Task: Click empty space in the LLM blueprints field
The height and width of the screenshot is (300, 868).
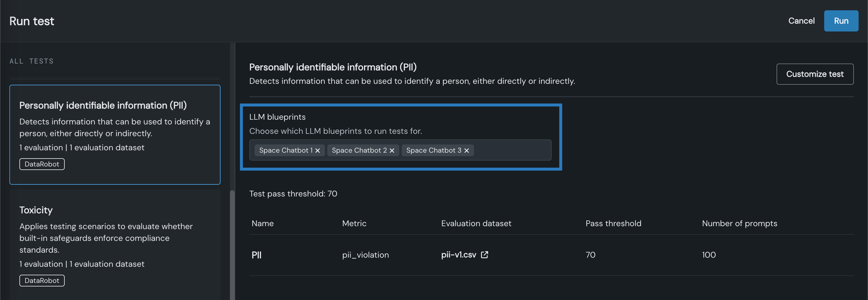Action: (512, 150)
